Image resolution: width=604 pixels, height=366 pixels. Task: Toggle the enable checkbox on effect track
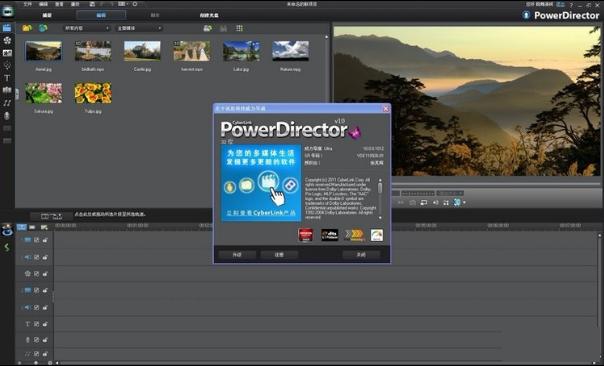36,274
